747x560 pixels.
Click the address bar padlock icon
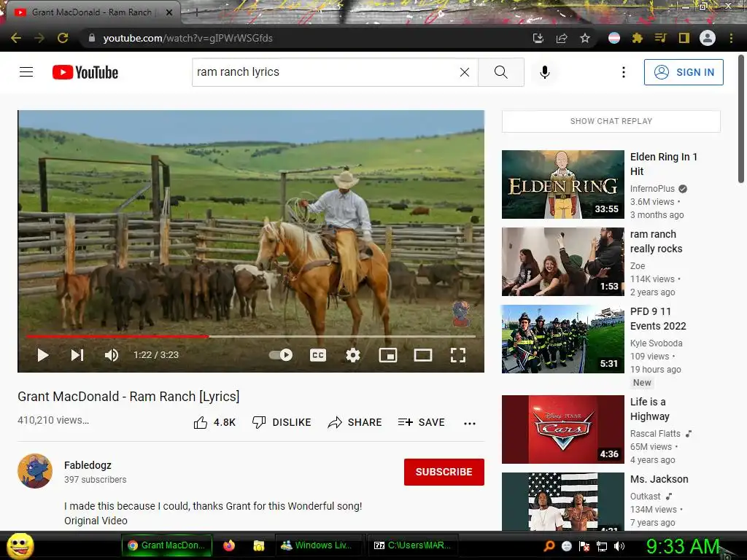[x=91, y=38]
